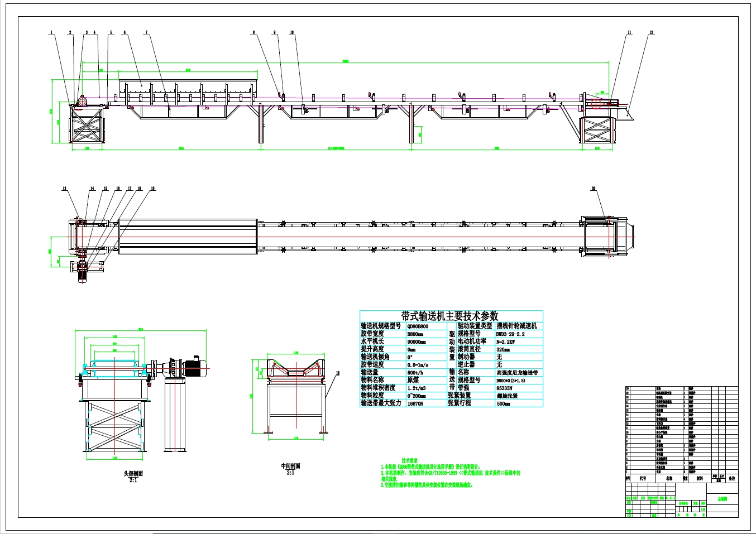The width and height of the screenshot is (756, 534).
Task: Click part callout number 6
Action: (125, 32)
